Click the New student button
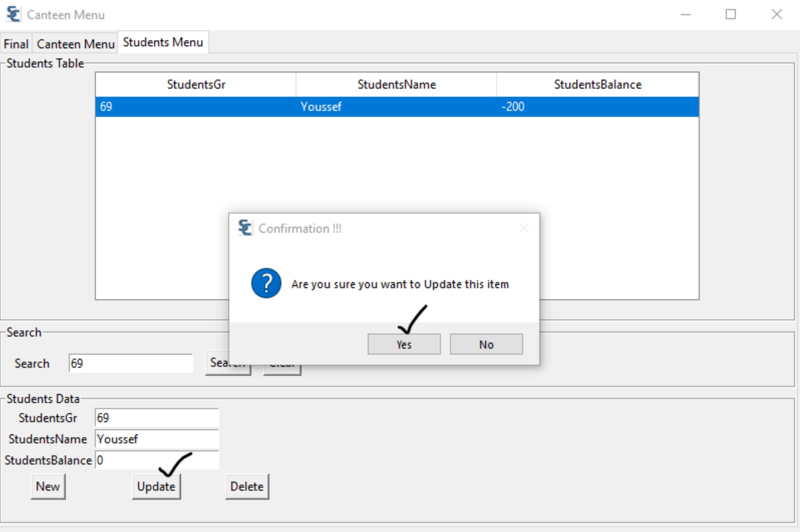The height and width of the screenshot is (532, 800). pyautogui.click(x=48, y=486)
